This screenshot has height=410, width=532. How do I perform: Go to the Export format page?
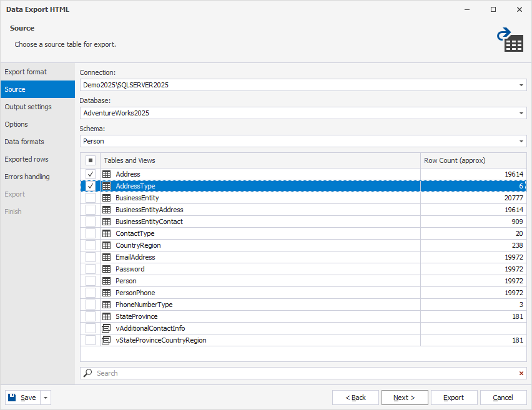[37, 72]
